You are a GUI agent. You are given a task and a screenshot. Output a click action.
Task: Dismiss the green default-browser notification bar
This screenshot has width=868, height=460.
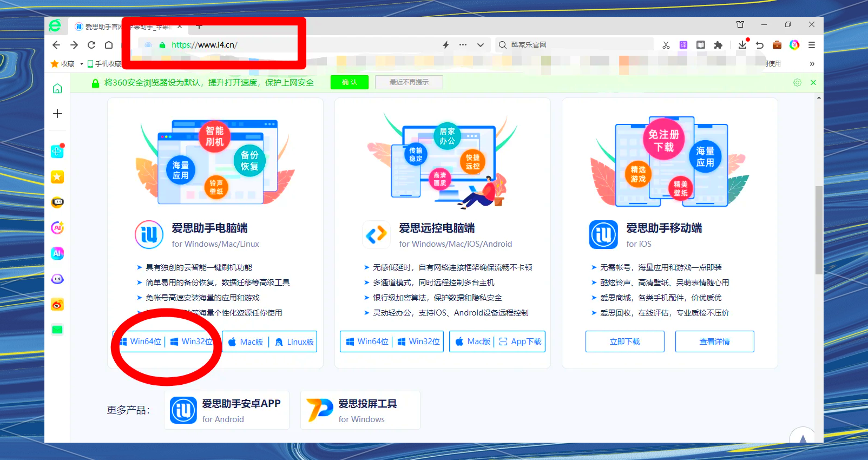pos(813,82)
